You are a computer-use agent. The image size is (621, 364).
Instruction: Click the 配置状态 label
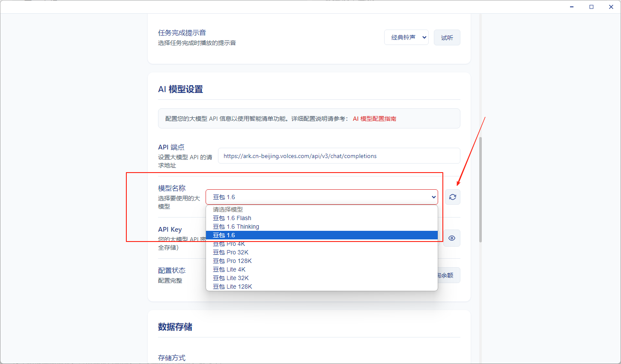coord(172,270)
